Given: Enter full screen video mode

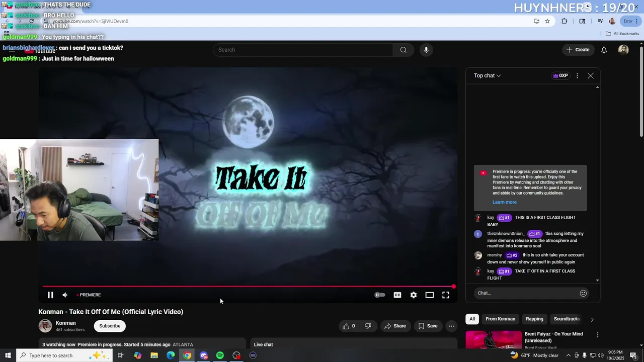Looking at the screenshot, I should click(446, 295).
